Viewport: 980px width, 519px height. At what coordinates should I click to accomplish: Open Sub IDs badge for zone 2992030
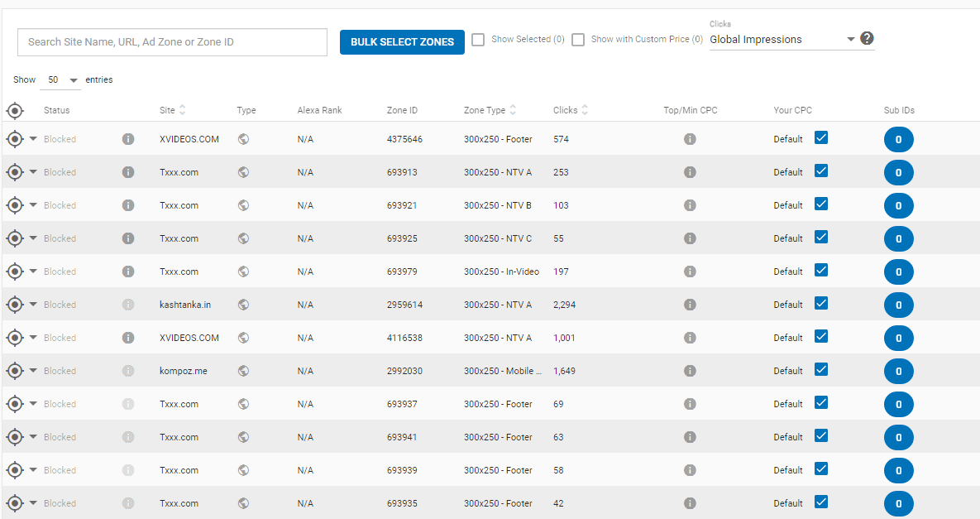899,372
